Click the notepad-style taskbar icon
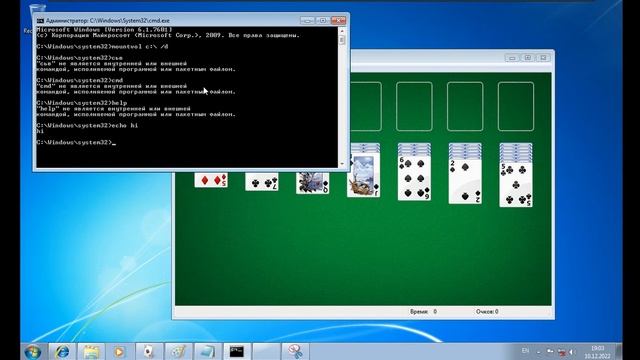Image resolution: width=640 pixels, height=360 pixels. [207, 351]
